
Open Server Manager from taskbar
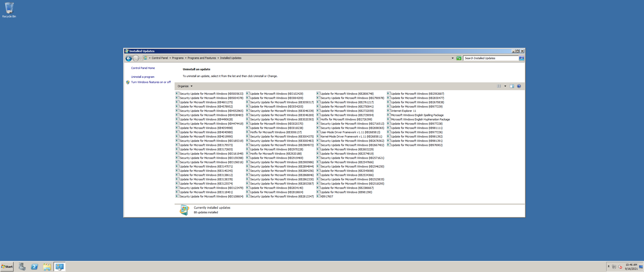[22, 267]
